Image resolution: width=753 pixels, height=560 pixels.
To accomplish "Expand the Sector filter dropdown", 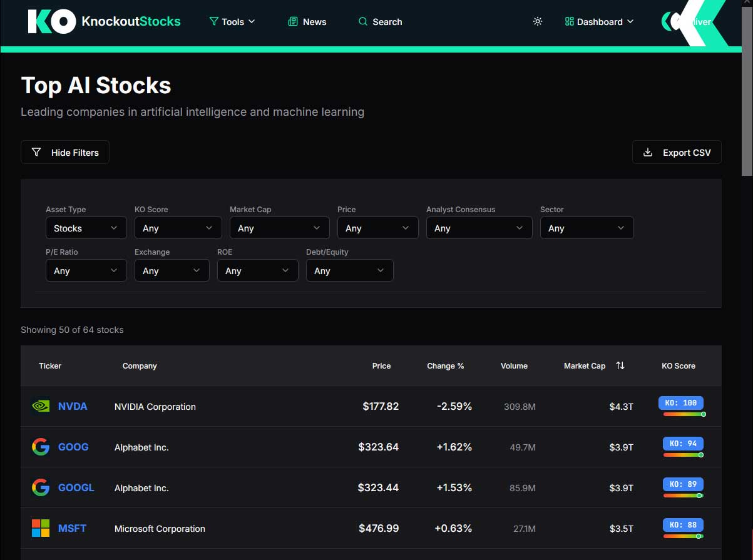I will [587, 228].
